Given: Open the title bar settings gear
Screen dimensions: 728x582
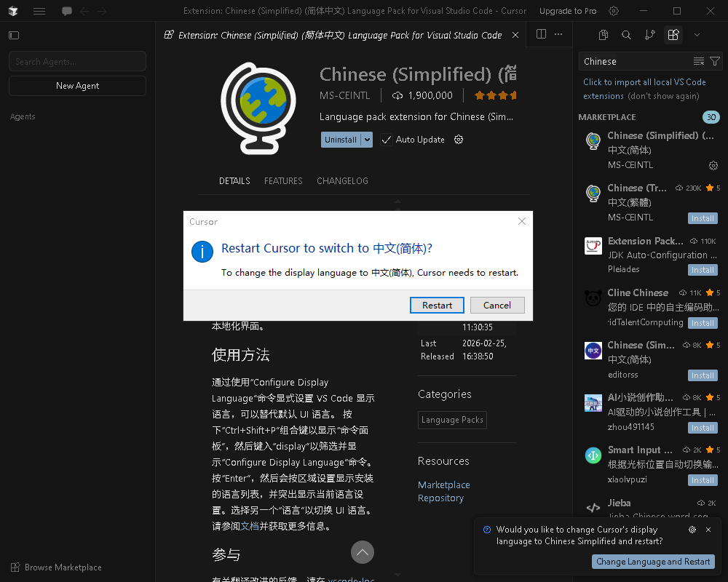Looking at the screenshot, I should [x=614, y=11].
